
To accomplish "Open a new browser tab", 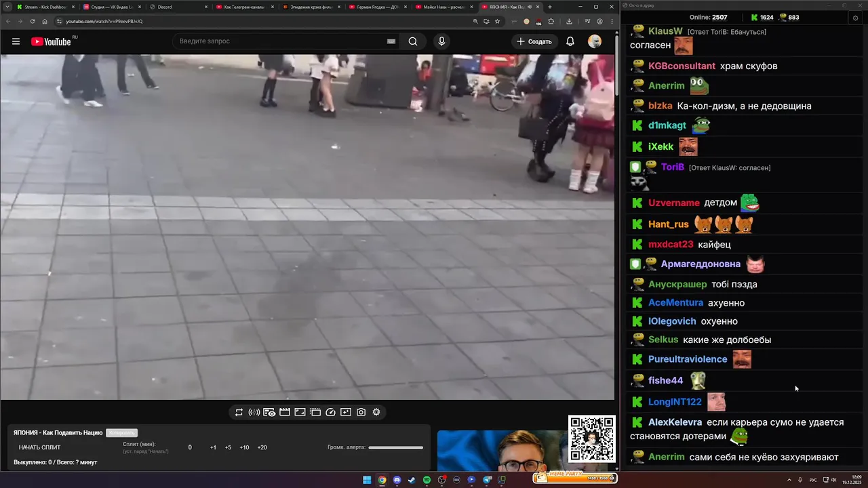I will (550, 7).
